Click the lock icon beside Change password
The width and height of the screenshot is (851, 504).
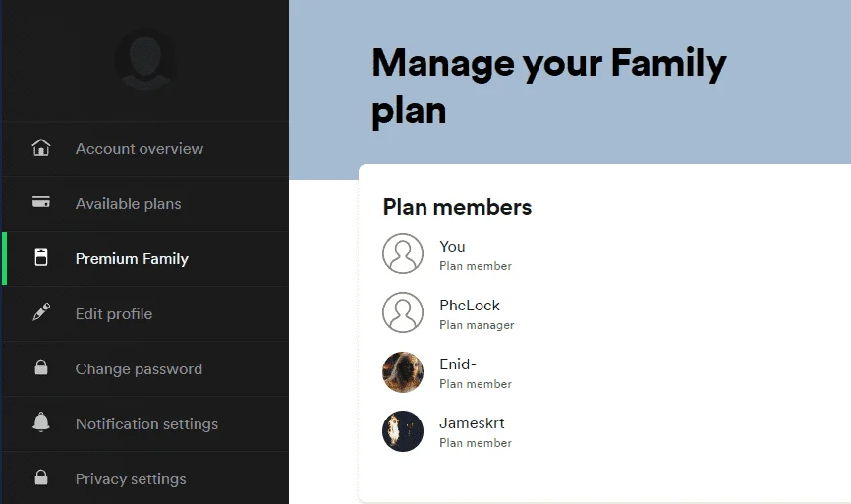(x=41, y=367)
